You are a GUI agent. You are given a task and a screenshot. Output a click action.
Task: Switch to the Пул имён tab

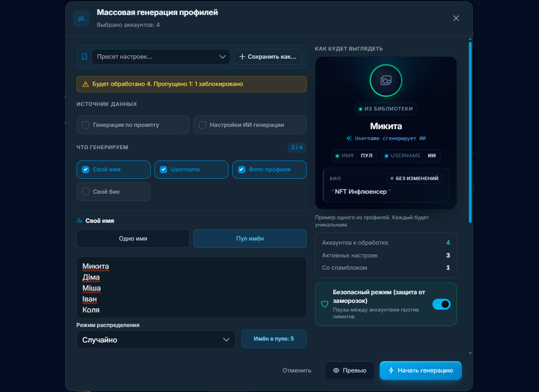pos(250,239)
